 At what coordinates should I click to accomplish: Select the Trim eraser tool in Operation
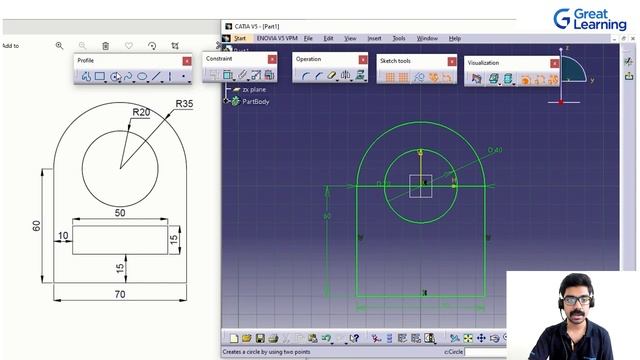pyautogui.click(x=332, y=76)
